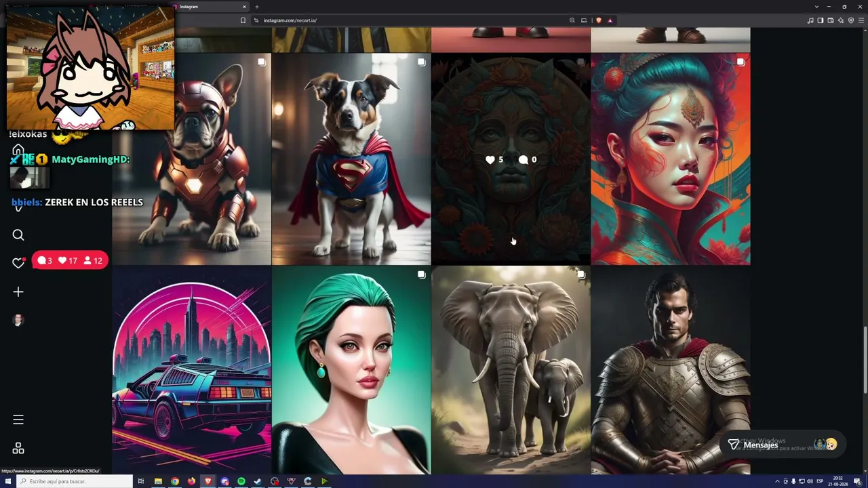
Task: Open the zoom magnifier icon in address bar
Action: pos(572,20)
